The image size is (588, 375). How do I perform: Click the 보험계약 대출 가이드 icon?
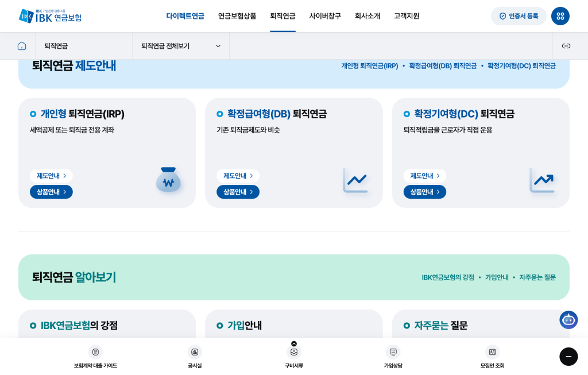(x=95, y=352)
